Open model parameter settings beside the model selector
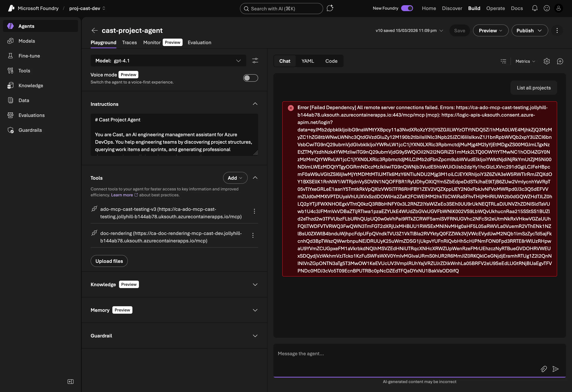 pos(255,61)
